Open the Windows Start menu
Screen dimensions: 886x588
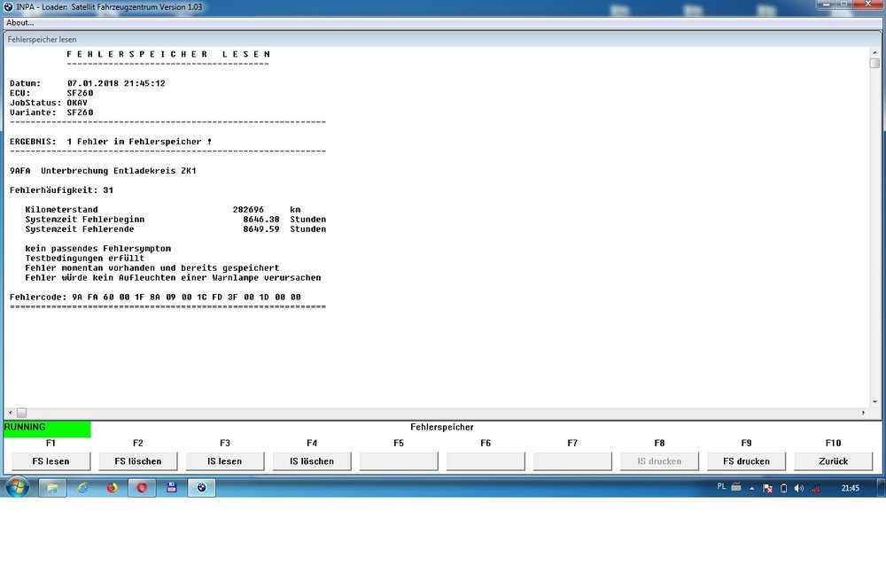pos(17,487)
